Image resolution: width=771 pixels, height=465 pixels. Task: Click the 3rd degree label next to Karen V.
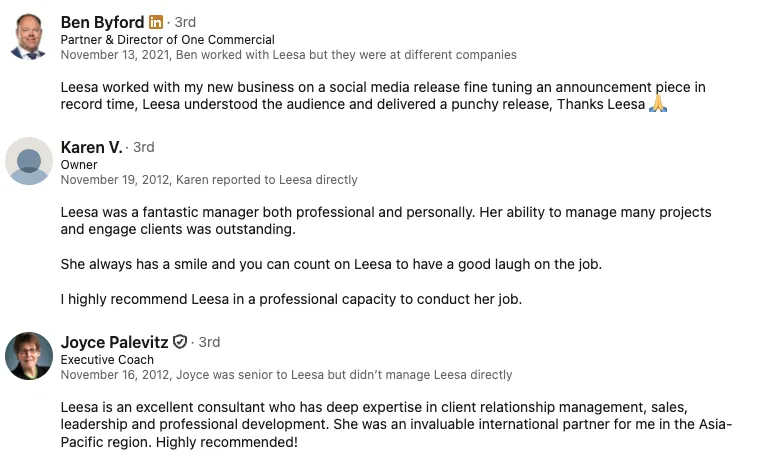(x=144, y=147)
